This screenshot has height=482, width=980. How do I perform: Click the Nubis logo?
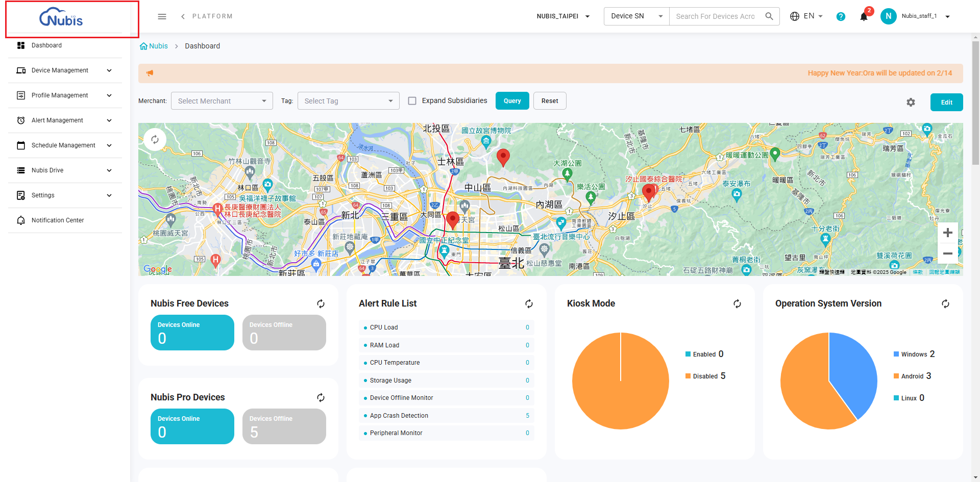[x=61, y=18]
